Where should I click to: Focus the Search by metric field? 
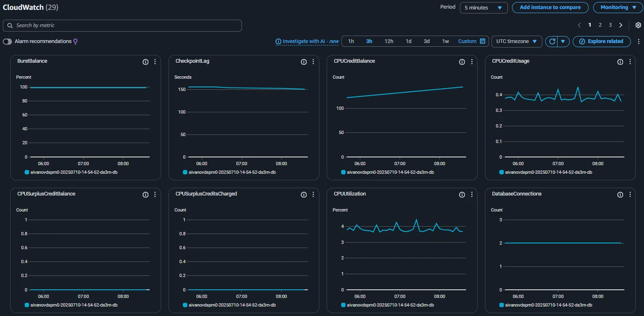(x=122, y=25)
